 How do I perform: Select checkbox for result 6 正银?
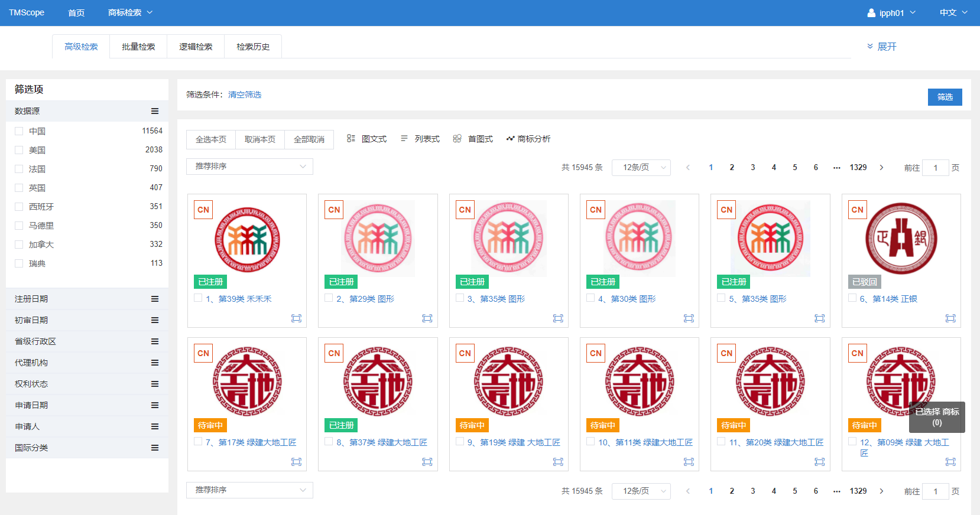pos(852,298)
